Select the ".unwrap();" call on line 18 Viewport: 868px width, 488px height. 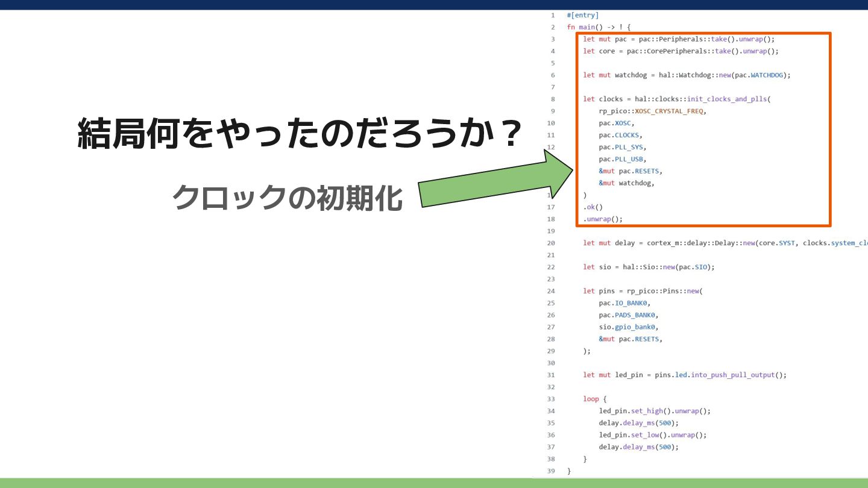603,219
